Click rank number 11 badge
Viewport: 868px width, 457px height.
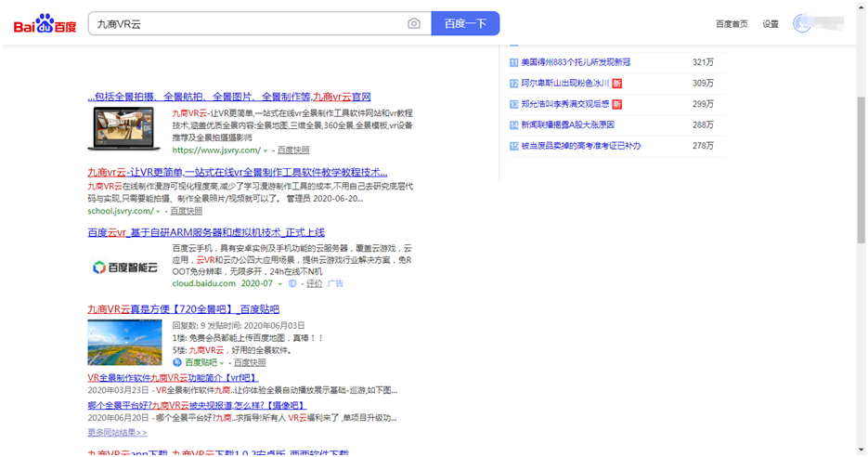513,62
